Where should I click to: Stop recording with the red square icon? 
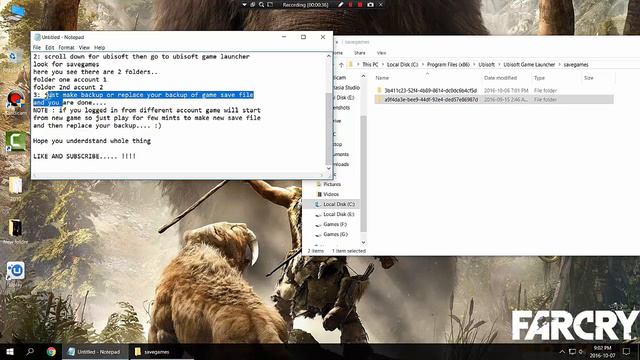[x=360, y=4]
